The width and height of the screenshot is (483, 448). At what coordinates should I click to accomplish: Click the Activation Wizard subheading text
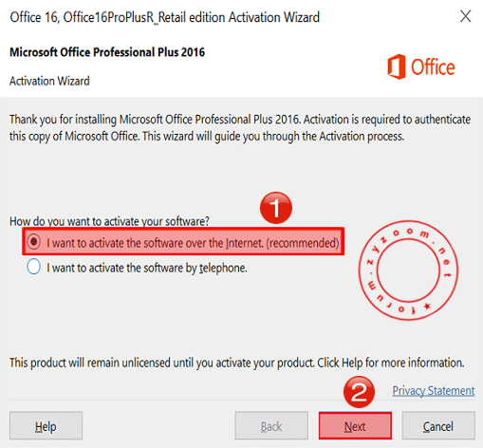(x=49, y=81)
